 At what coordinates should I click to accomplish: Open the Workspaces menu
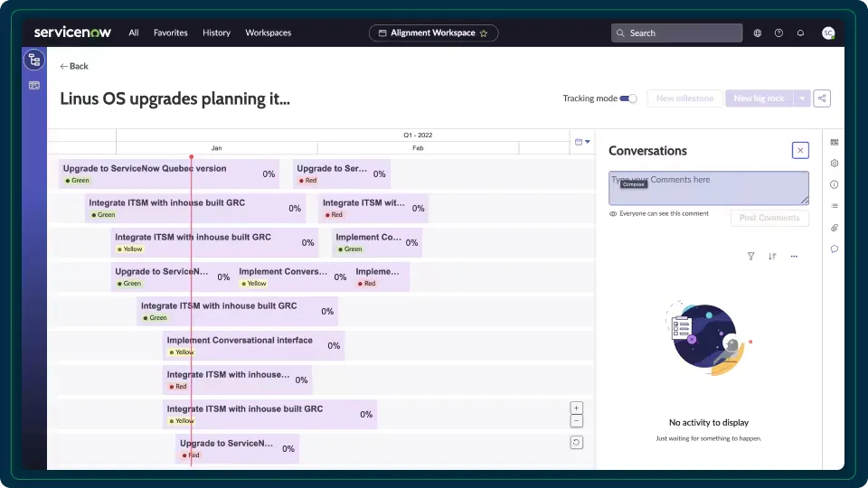(x=268, y=33)
